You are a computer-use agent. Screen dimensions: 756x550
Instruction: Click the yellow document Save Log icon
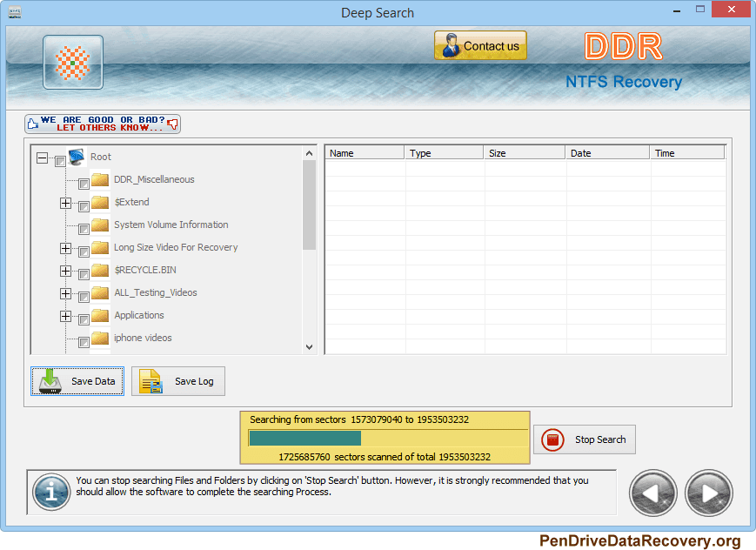151,381
